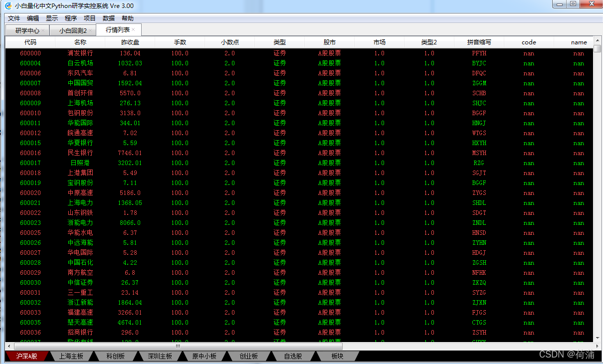Click pinyin code NFHK
The height and width of the screenshot is (364, 603).
coord(479,273)
